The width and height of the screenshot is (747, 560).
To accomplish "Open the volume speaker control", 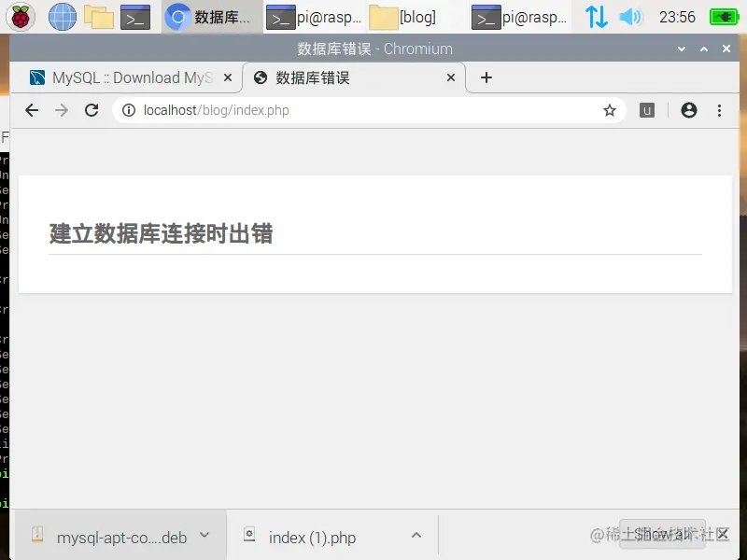I will point(630,17).
